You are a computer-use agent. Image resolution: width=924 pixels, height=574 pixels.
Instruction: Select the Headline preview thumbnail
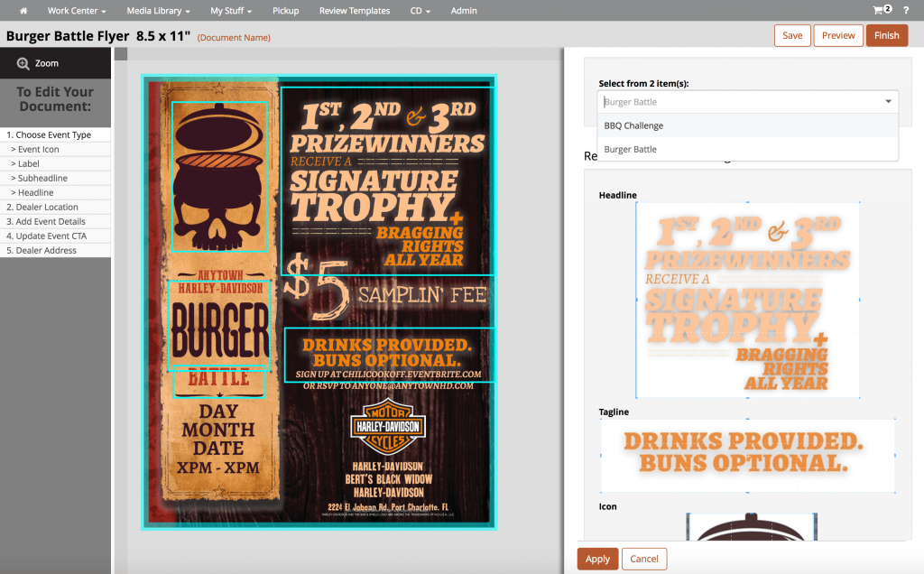pyautogui.click(x=747, y=301)
